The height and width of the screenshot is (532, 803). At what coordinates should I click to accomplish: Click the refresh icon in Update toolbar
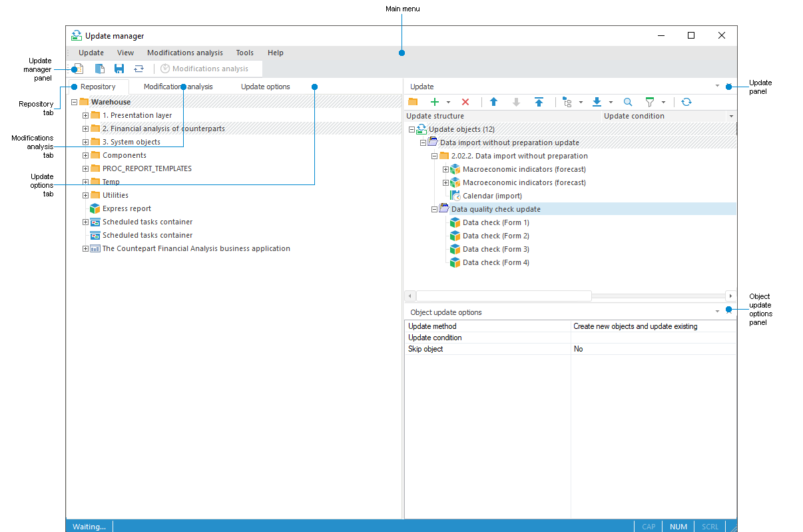point(686,102)
